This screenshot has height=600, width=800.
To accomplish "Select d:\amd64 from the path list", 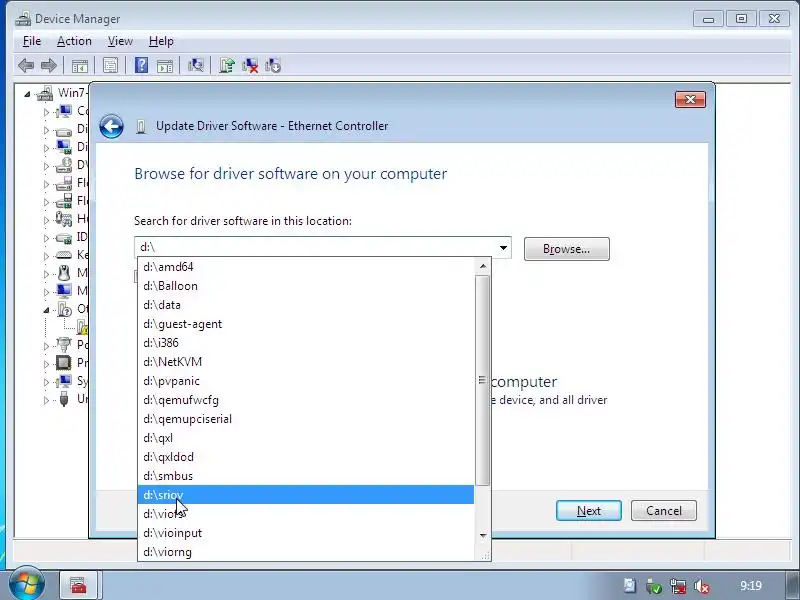I will pos(306,267).
